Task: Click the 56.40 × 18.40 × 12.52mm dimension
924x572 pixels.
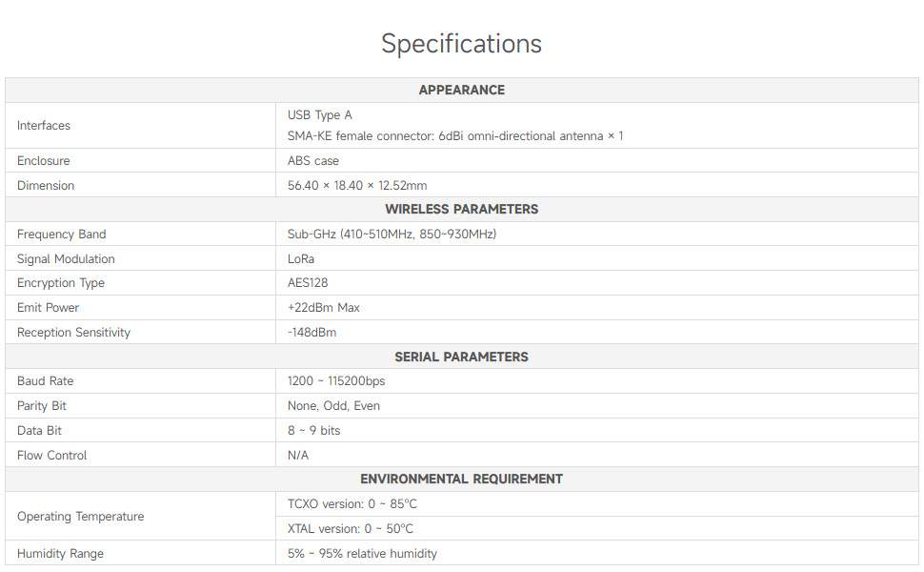Action: 357,186
